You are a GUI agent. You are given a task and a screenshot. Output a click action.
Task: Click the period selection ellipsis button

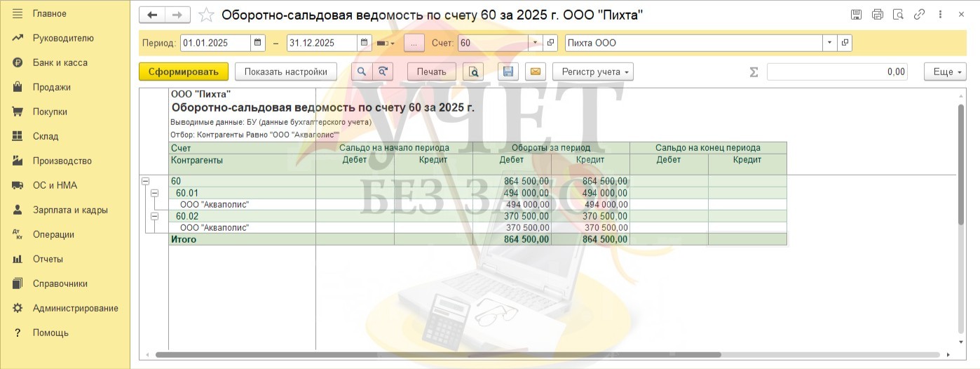coord(414,43)
